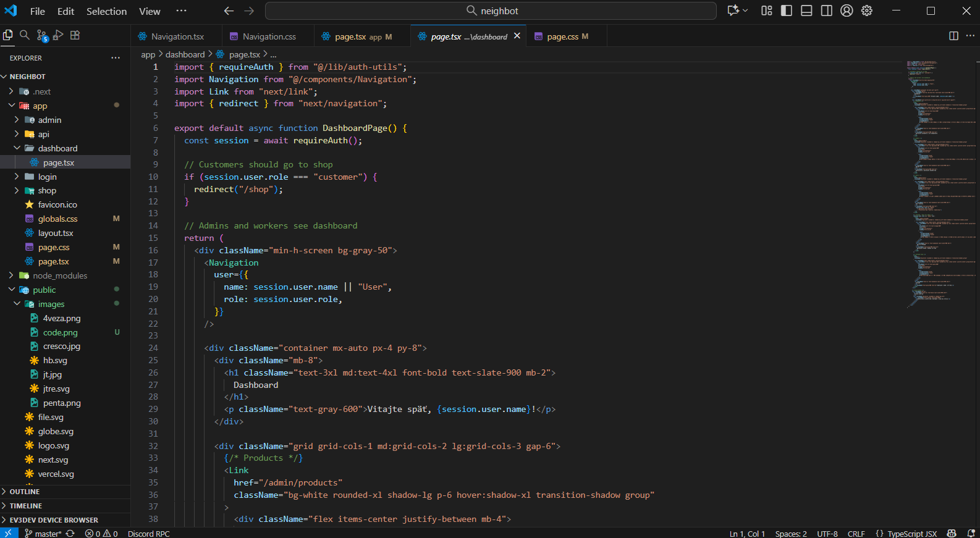The image size is (980, 538).
Task: Open the Selection menu
Action: 106,11
